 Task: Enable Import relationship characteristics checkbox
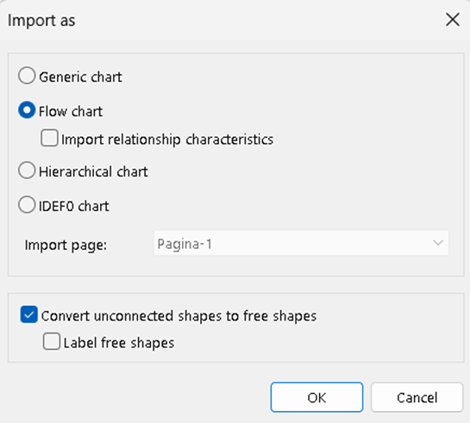click(x=49, y=138)
